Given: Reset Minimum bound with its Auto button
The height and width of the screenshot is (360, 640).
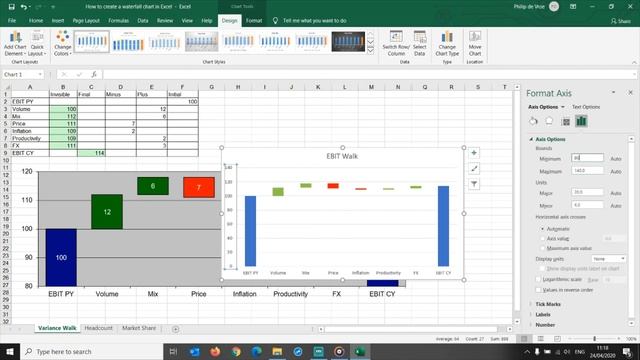Looking at the screenshot, I should pos(616,159).
